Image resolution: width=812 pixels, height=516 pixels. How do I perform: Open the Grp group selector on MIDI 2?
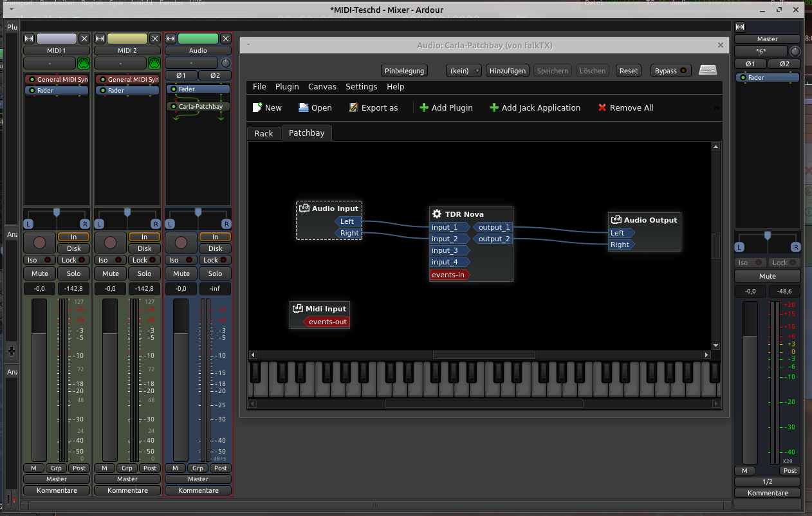[127, 468]
